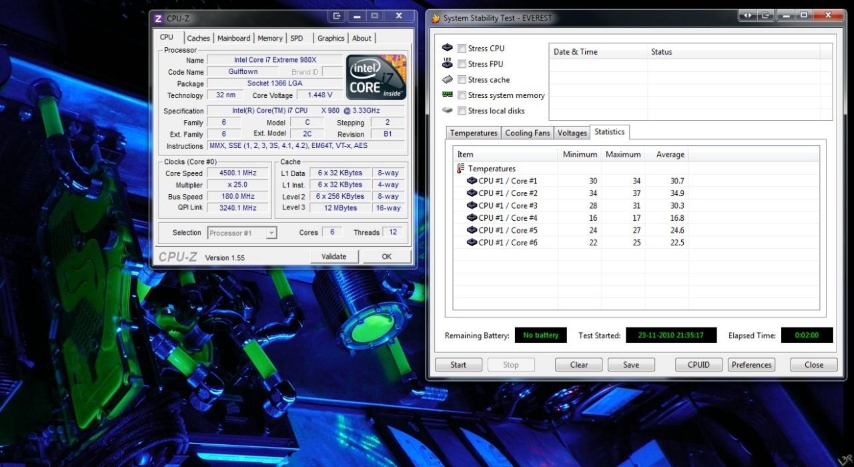Select the CPU #1 / Core #1 row
This screenshot has width=854, height=467.
pyautogui.click(x=636, y=180)
